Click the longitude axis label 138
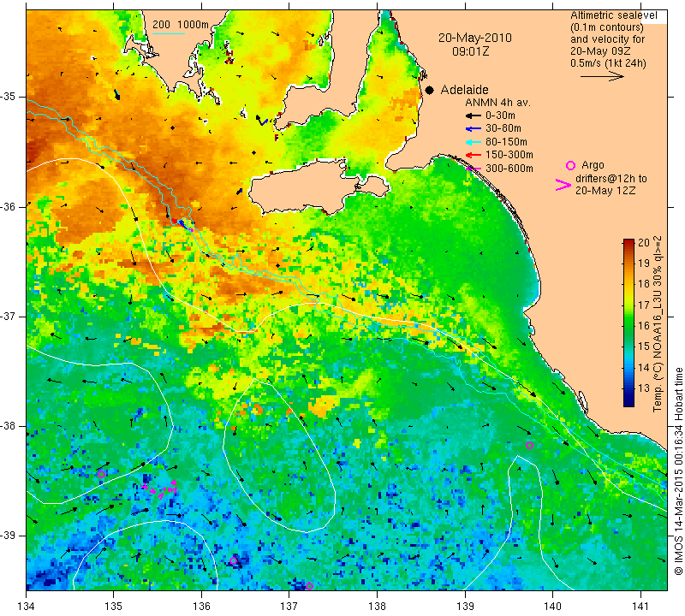Image resolution: width=685 pixels, height=616 pixels. [377, 607]
